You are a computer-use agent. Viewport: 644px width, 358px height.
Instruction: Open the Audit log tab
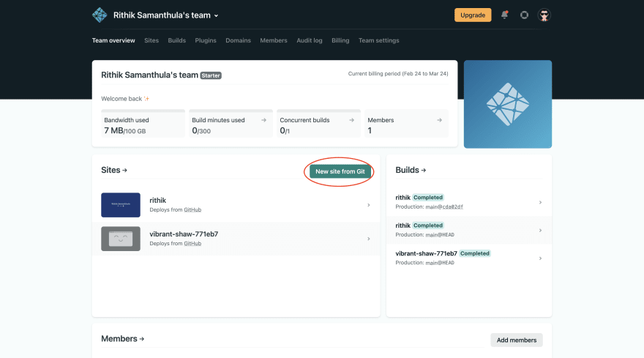coord(310,40)
